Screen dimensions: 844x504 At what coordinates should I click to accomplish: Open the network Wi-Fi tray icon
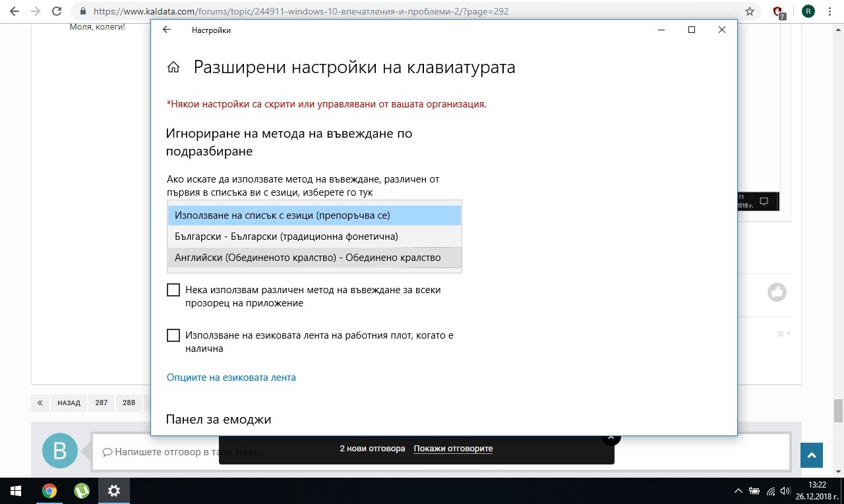click(770, 491)
